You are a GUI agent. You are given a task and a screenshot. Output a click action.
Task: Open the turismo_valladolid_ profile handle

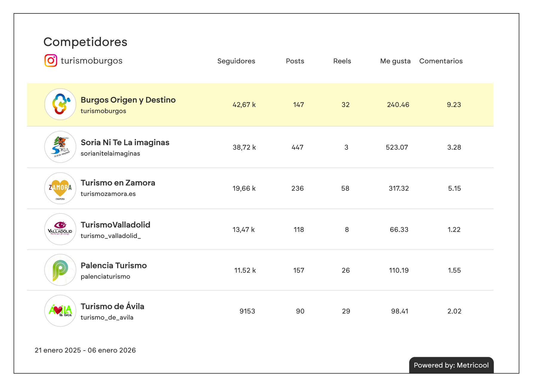[x=110, y=236]
